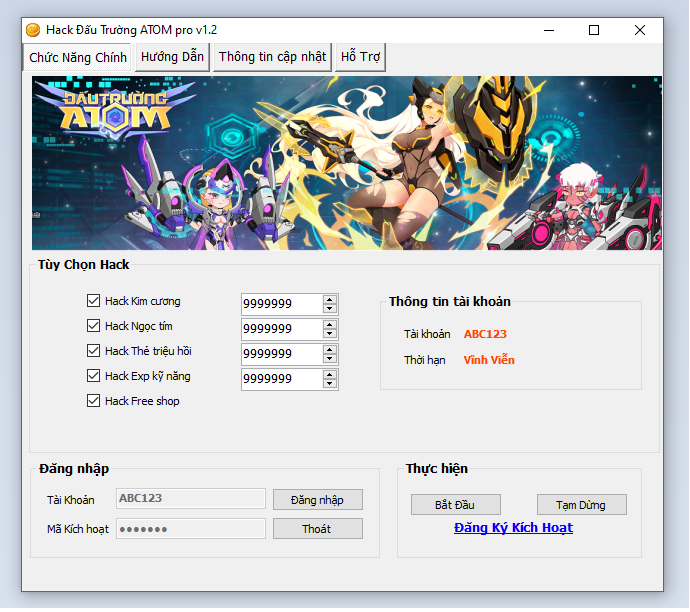This screenshot has height=612, width=690.
Task: Uncheck the Hack Free shop checkbox
Action: [x=94, y=401]
